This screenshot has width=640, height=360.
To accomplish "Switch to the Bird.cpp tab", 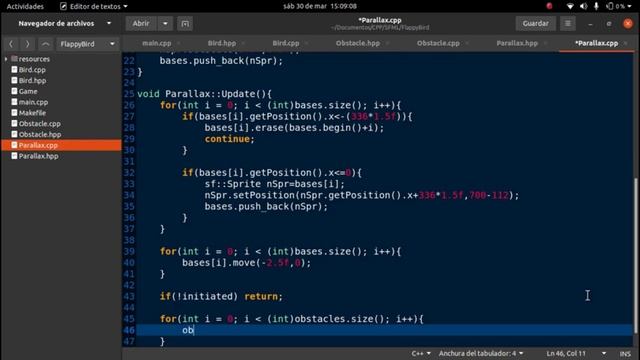I will [286, 43].
